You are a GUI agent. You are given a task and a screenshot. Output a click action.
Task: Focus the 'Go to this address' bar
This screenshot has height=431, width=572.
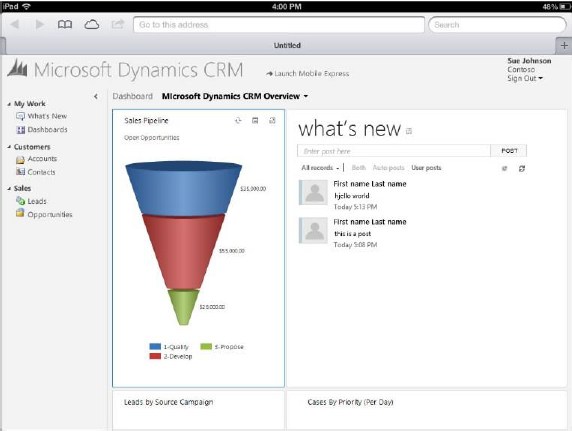[x=279, y=25]
